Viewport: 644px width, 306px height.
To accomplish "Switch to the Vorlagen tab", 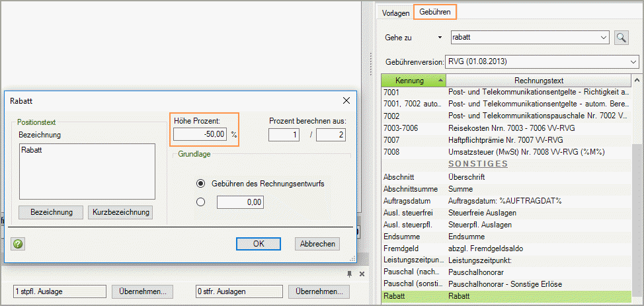I will click(396, 13).
